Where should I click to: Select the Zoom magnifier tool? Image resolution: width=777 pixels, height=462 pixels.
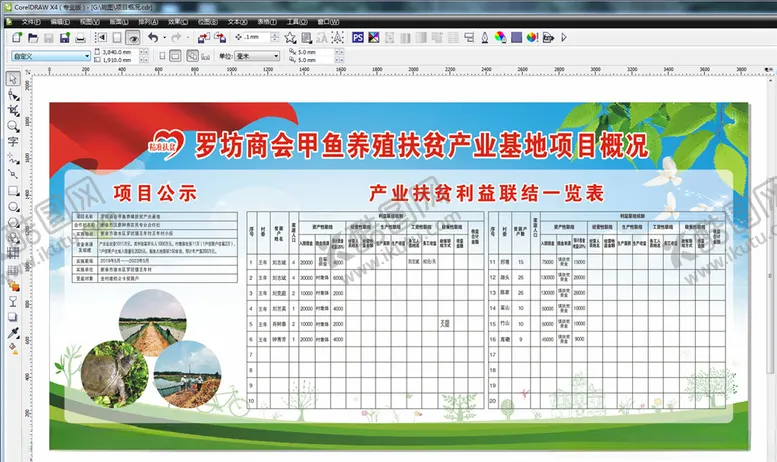pos(13,126)
